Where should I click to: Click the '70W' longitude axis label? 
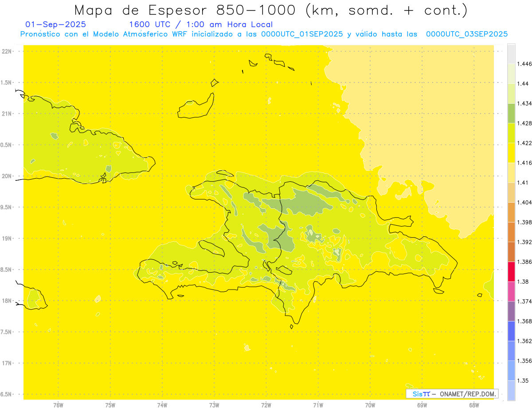pos(370,405)
